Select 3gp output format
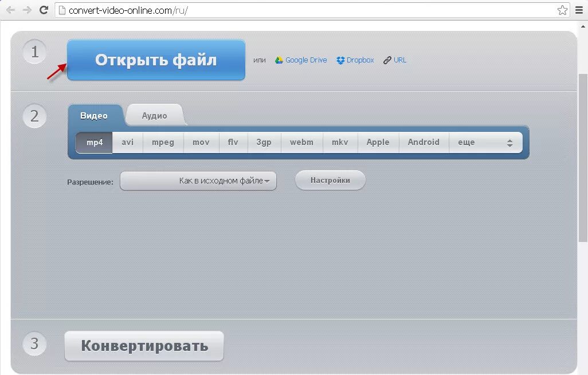This screenshot has width=588, height=375. pos(264,142)
